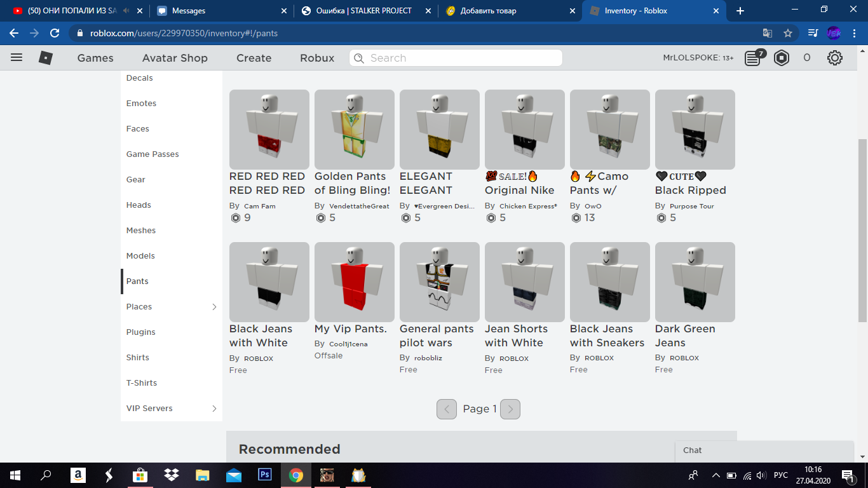
Task: Open the Roblox hamburger navigation menu
Action: (17, 58)
